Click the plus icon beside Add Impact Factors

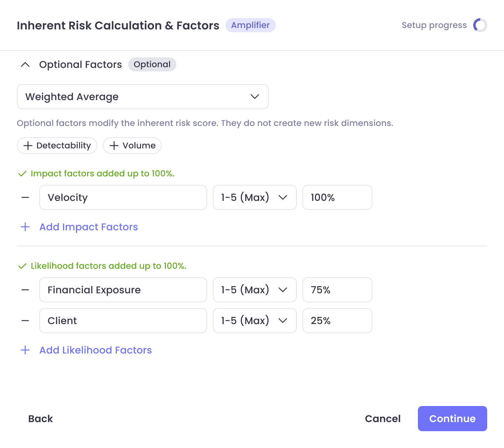pyautogui.click(x=25, y=227)
